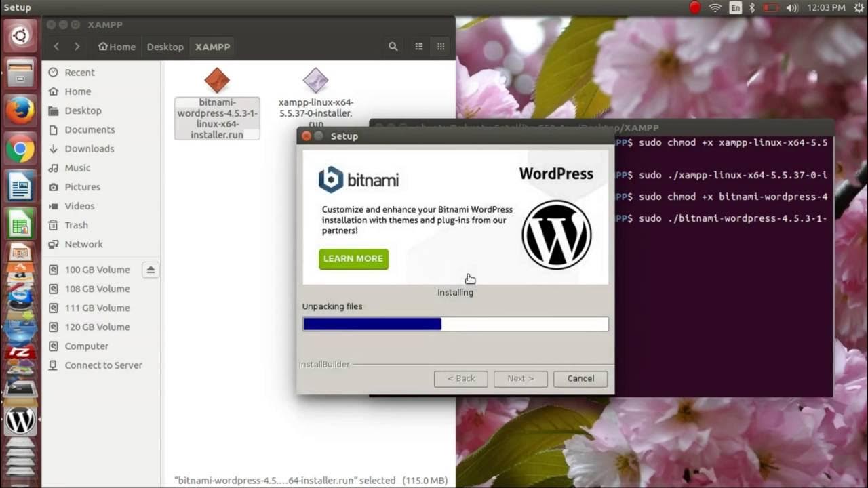The height and width of the screenshot is (488, 868).
Task: Click the 'Installing' status label
Action: pyautogui.click(x=455, y=292)
